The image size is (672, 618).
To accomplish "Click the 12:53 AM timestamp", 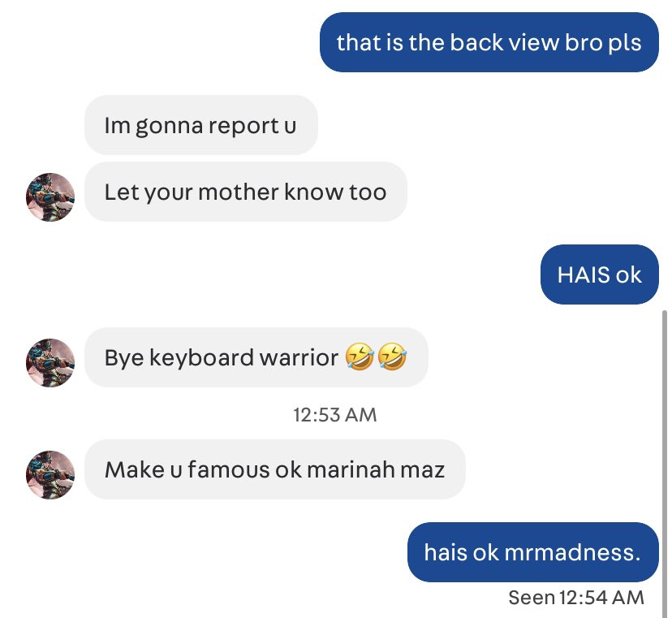I will [x=334, y=415].
